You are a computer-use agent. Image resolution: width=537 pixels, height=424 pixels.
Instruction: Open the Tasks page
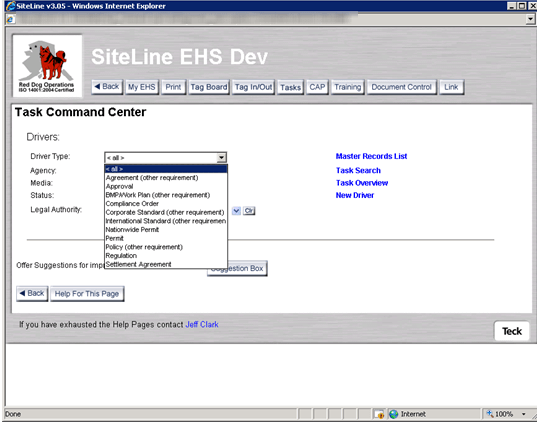290,87
